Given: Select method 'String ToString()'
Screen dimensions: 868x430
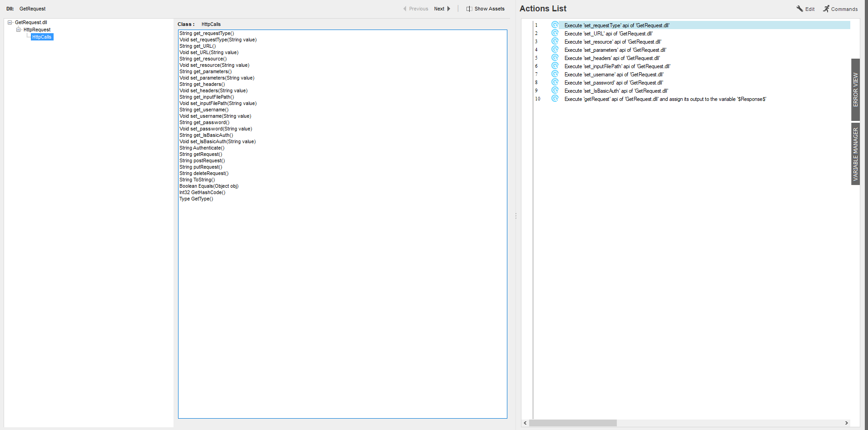Looking at the screenshot, I should (x=197, y=180).
